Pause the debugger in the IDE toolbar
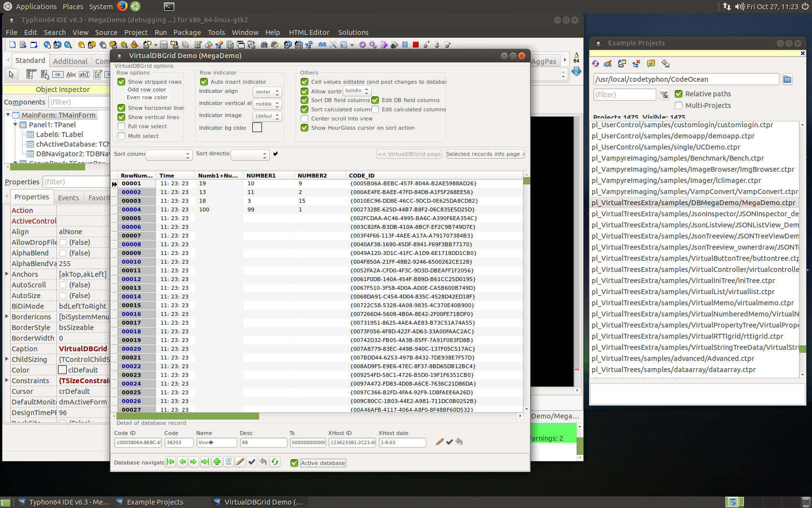 click(405, 45)
